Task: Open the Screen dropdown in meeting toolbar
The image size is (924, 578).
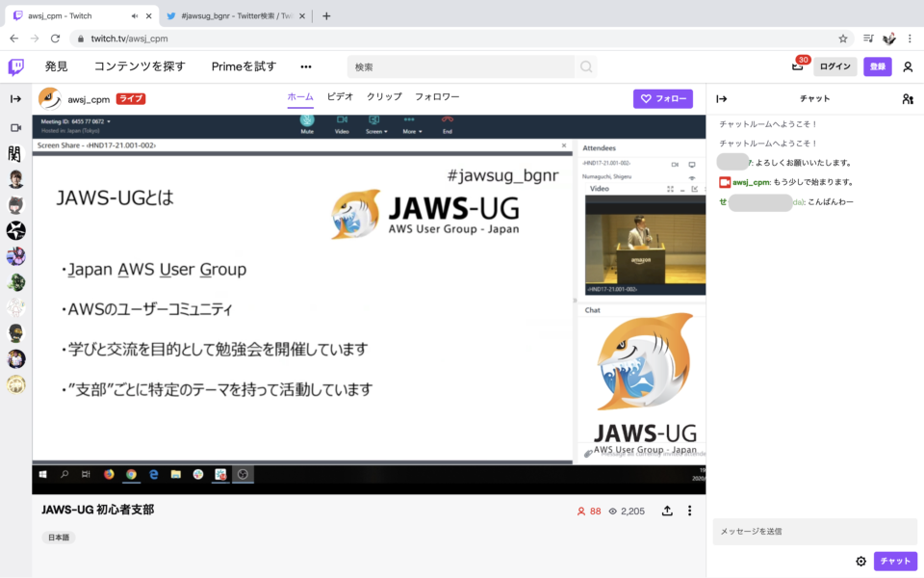Action: (376, 124)
